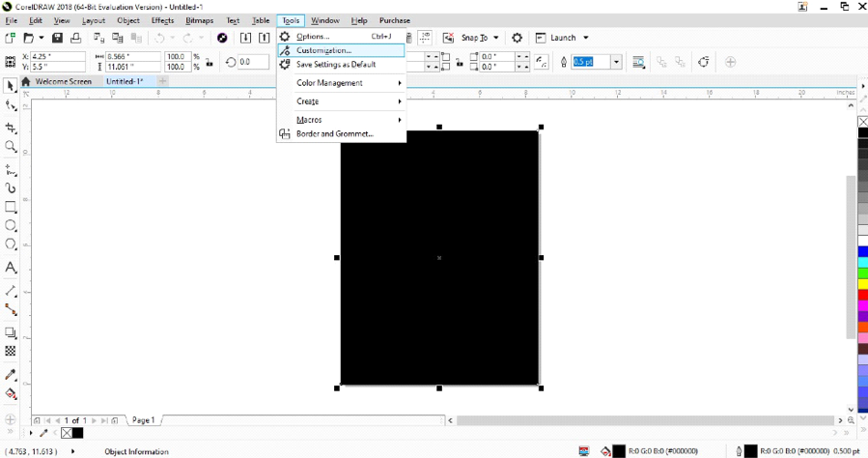Pick the yellow swatch in color palette

click(x=862, y=284)
